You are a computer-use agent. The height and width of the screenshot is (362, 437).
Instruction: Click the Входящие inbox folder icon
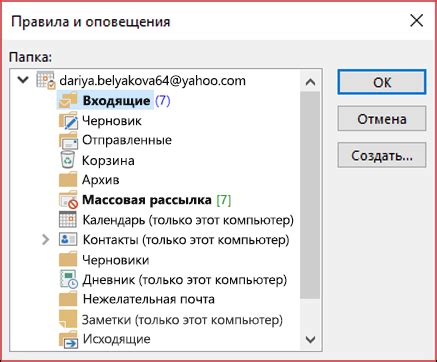[x=68, y=100]
